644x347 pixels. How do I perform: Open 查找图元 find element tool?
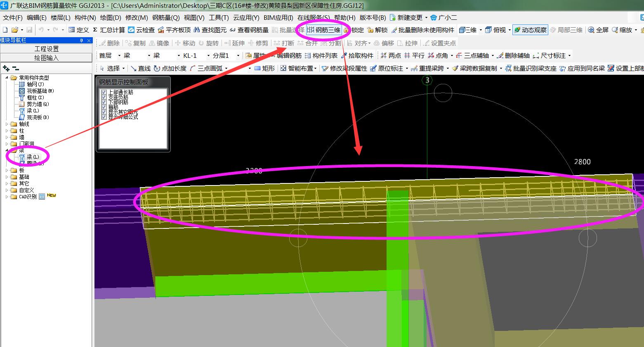click(x=210, y=30)
